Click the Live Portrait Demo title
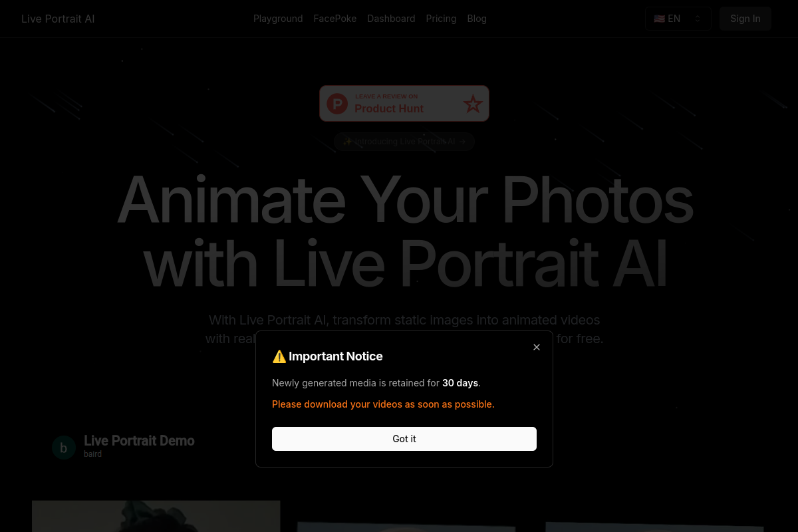The image size is (798, 532). (x=139, y=441)
